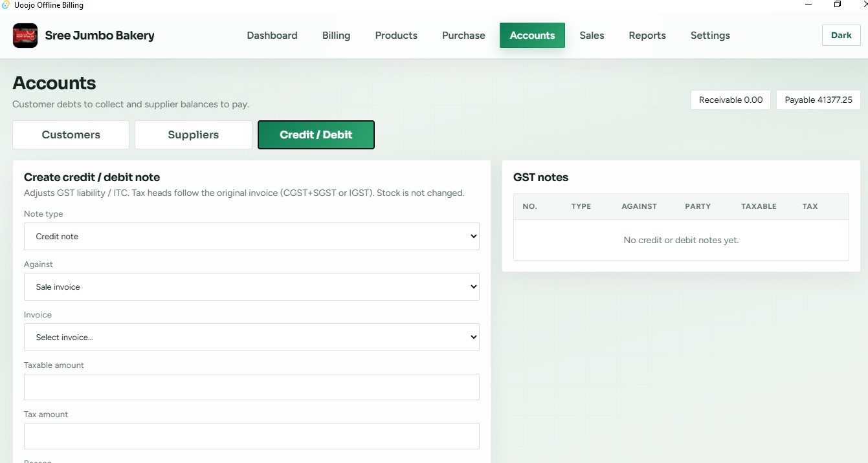Focus the Taxable amount field
The image size is (868, 463).
(x=252, y=387)
